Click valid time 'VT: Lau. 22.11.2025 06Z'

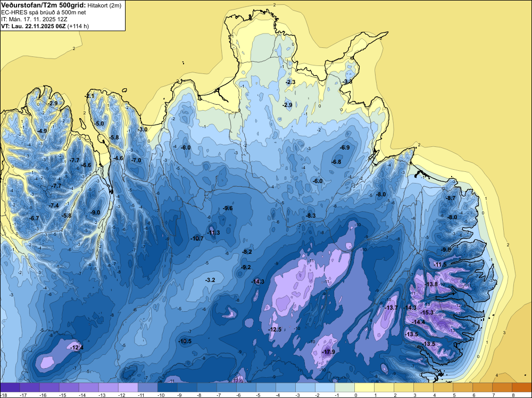click(x=34, y=26)
